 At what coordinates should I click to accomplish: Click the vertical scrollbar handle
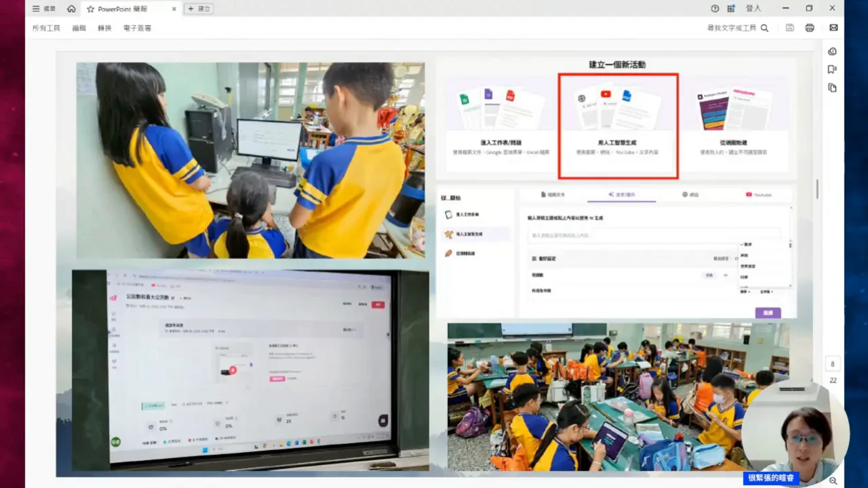(x=817, y=189)
